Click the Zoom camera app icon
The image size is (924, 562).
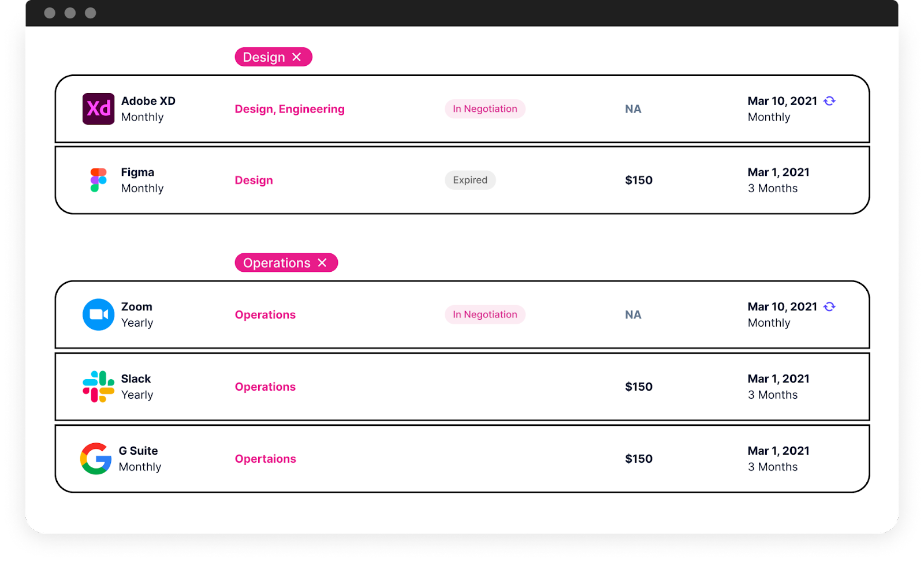(98, 314)
